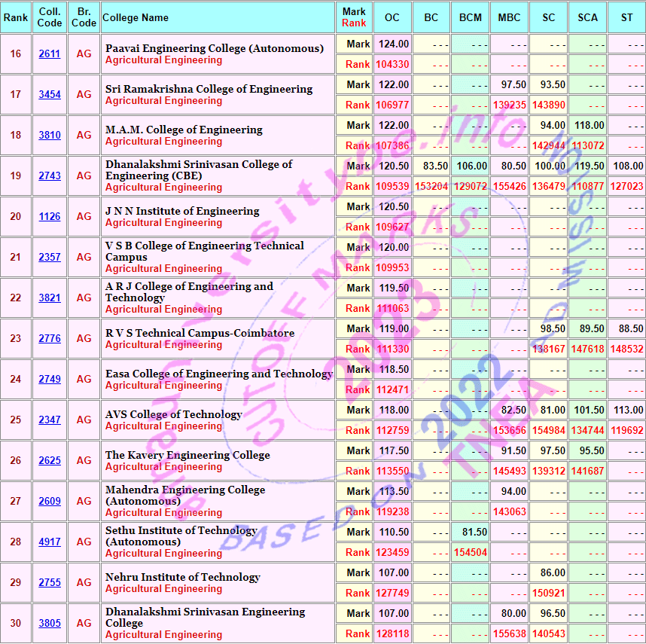Select college code 4917 link
The width and height of the screenshot is (646, 644).
click(x=50, y=542)
